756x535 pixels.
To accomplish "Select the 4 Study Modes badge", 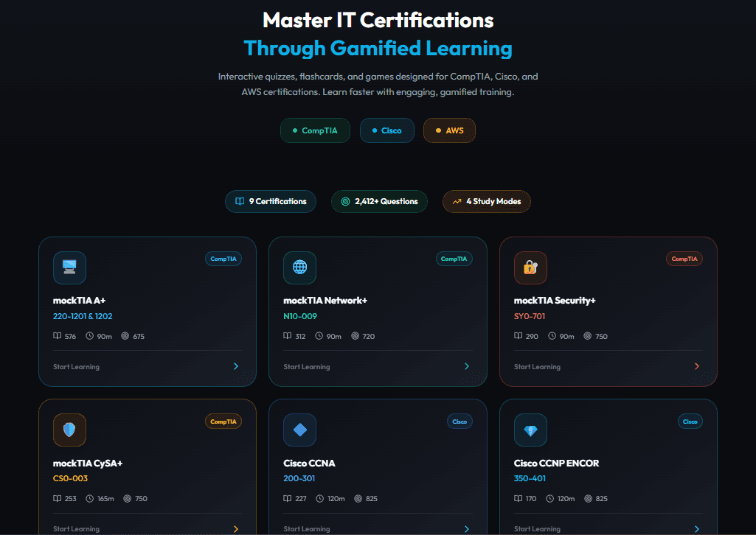I will pyautogui.click(x=486, y=201).
